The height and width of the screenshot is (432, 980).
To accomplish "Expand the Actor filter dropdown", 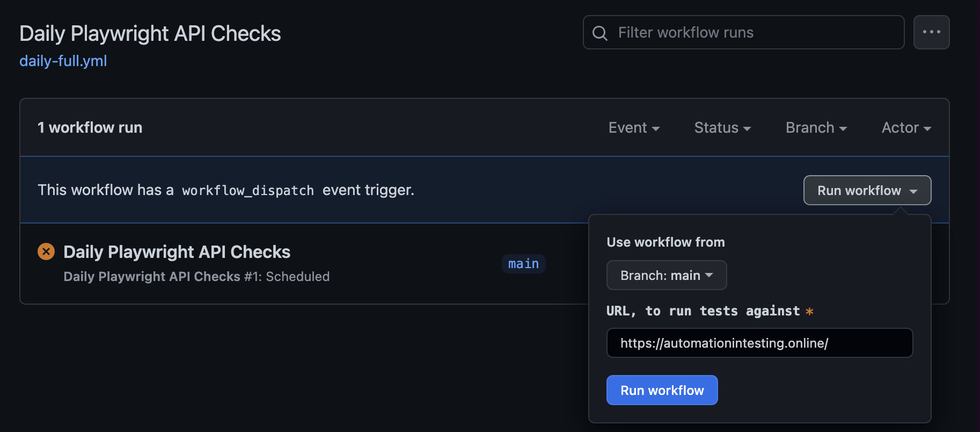I will pos(906,128).
